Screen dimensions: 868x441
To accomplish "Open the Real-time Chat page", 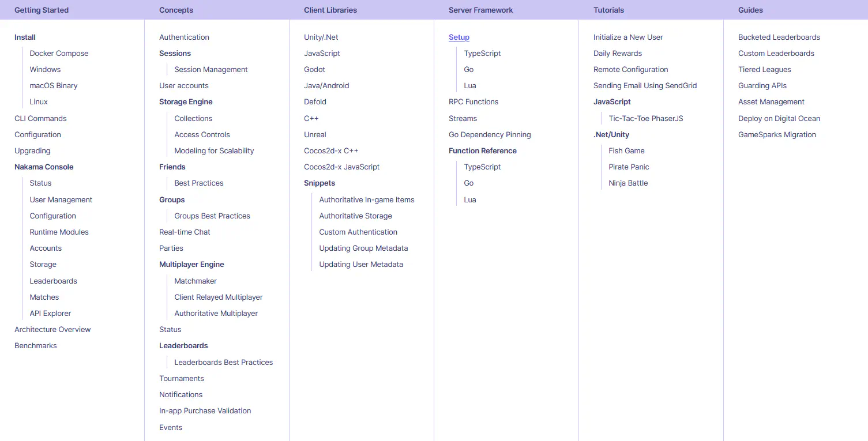I will 185,232.
